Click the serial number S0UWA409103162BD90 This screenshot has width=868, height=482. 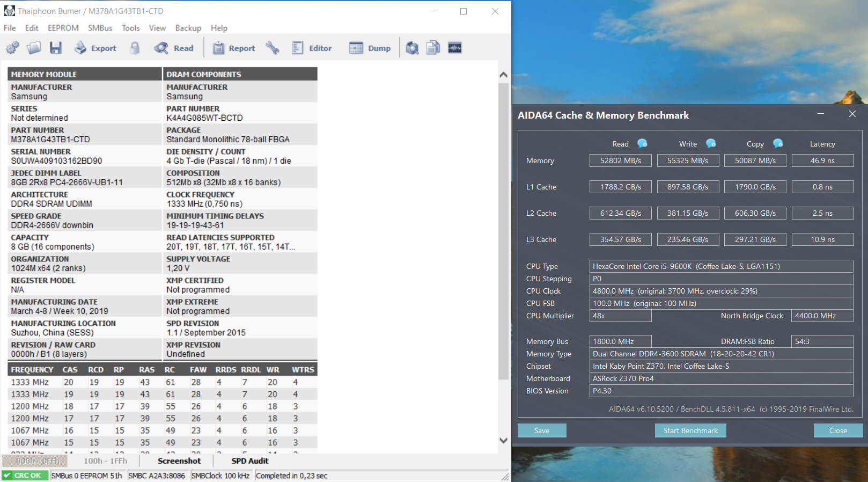tap(56, 161)
